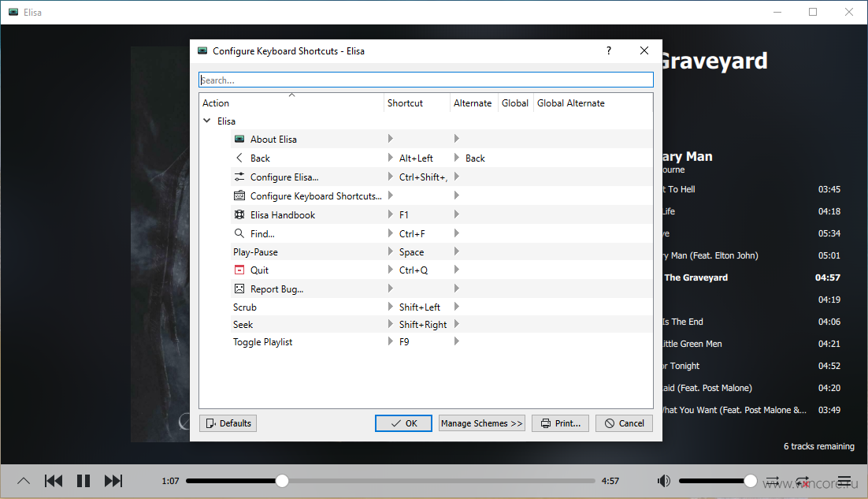The height and width of the screenshot is (499, 868).
Task: Expand shortcut arrow for Elisa Handbook F1
Action: tap(390, 214)
